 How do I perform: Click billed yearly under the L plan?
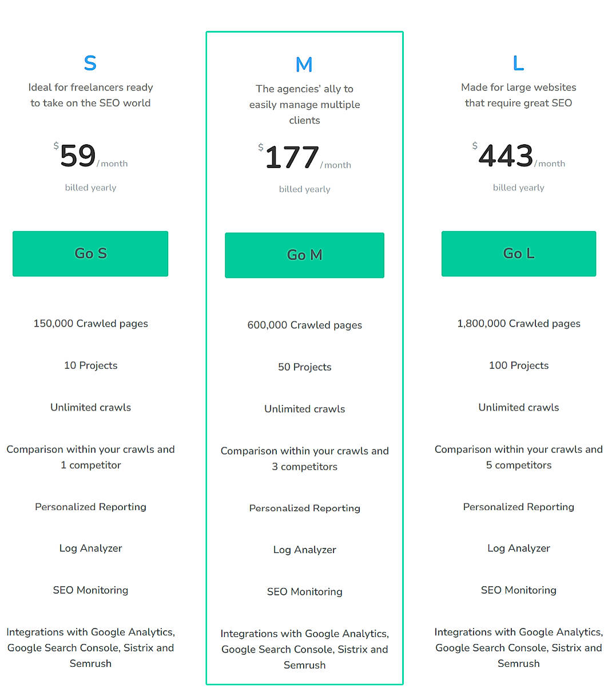coord(518,187)
